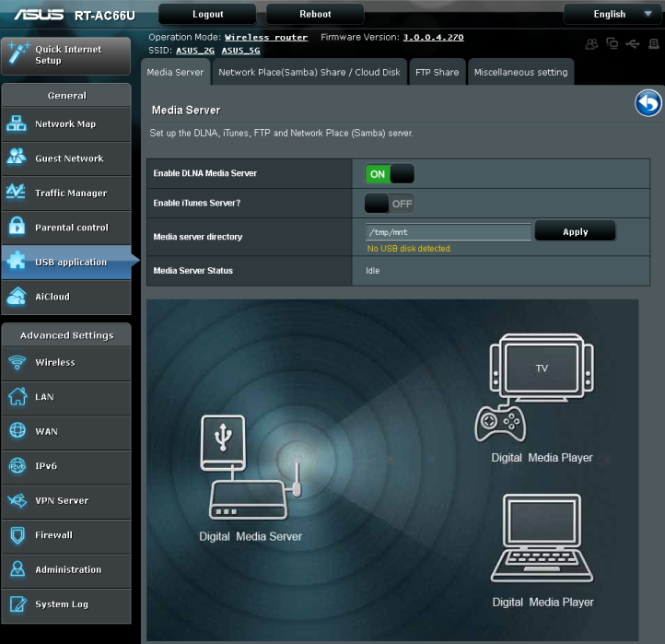Click the 'No USB disk detected.' message

point(409,249)
